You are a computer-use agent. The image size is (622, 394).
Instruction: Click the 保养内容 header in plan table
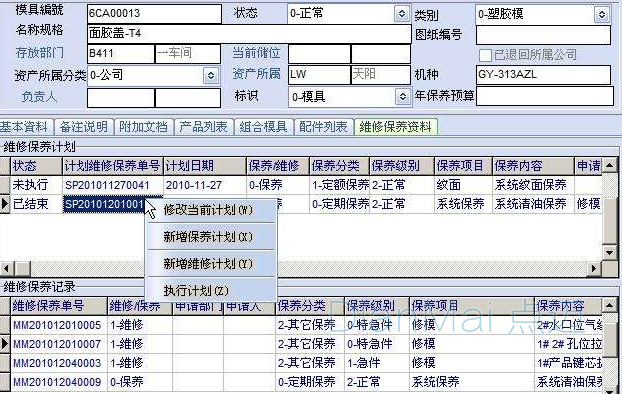(x=533, y=166)
